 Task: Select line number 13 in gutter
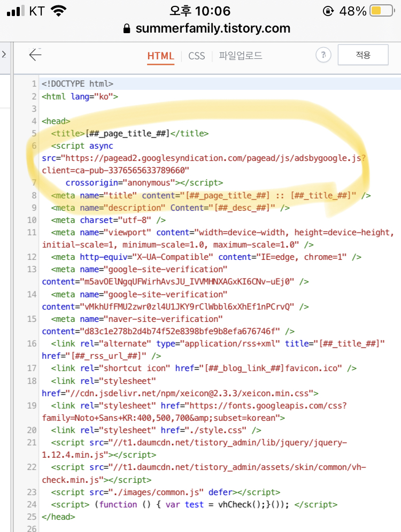[32, 269]
